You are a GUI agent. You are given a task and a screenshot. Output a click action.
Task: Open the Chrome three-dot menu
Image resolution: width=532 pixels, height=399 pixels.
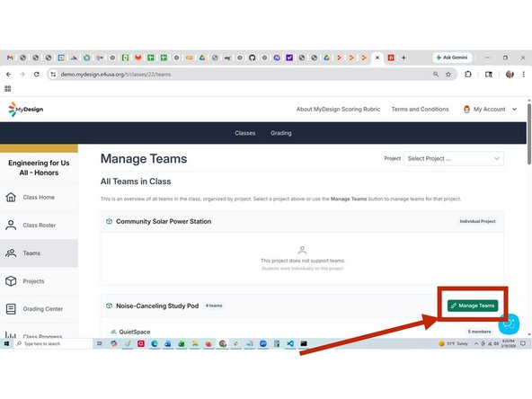pos(524,75)
